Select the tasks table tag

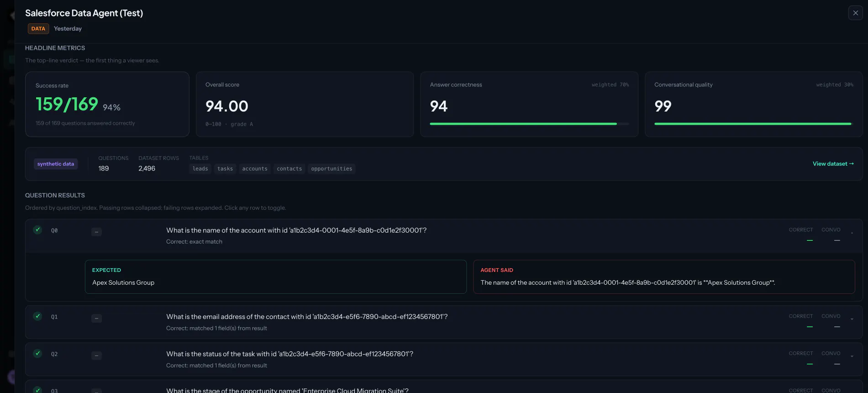(x=225, y=169)
